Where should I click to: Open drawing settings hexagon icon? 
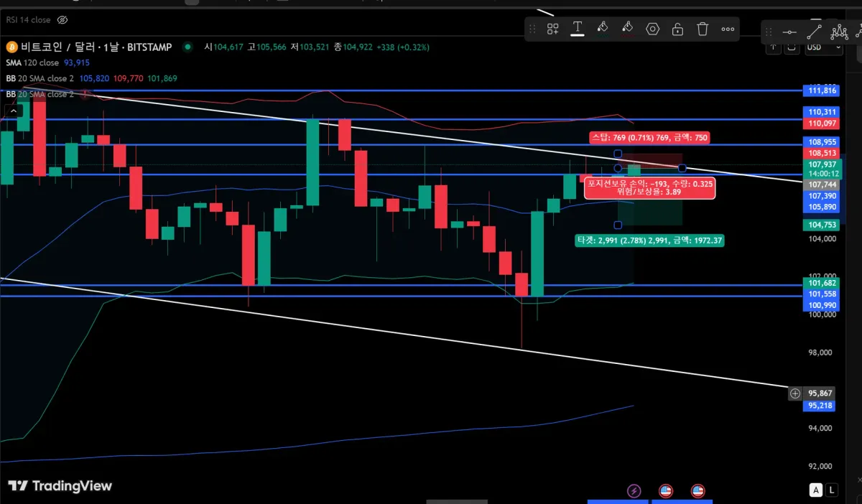click(652, 29)
